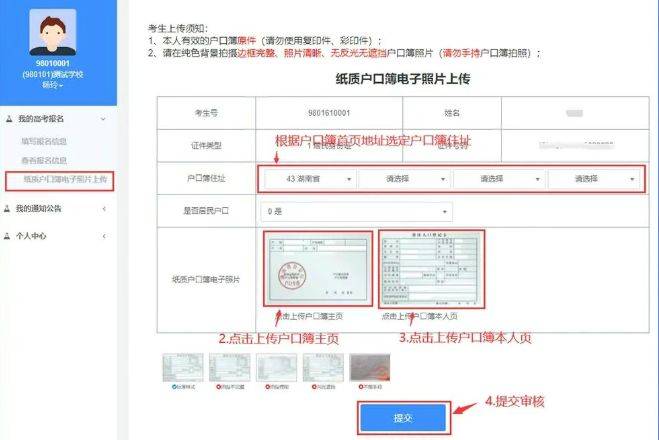Open the 填写报名信息 menu item
Screen dimensions: 659x440
pos(45,141)
